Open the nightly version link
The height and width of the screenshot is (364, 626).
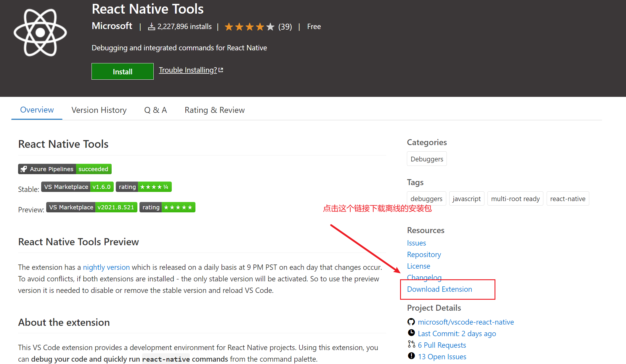(x=106, y=267)
